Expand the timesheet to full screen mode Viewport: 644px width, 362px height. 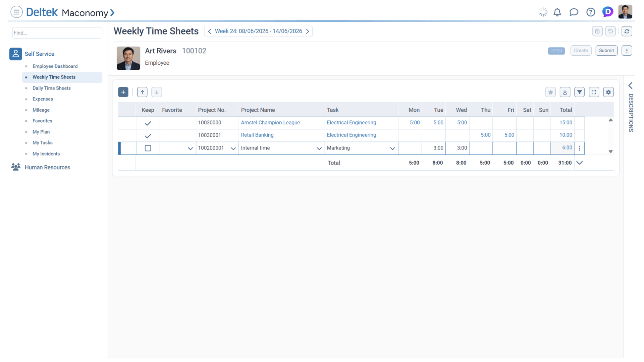tap(594, 92)
